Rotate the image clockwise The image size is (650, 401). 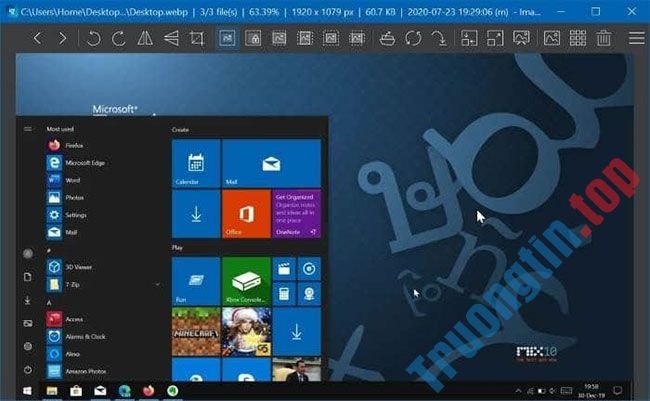119,39
